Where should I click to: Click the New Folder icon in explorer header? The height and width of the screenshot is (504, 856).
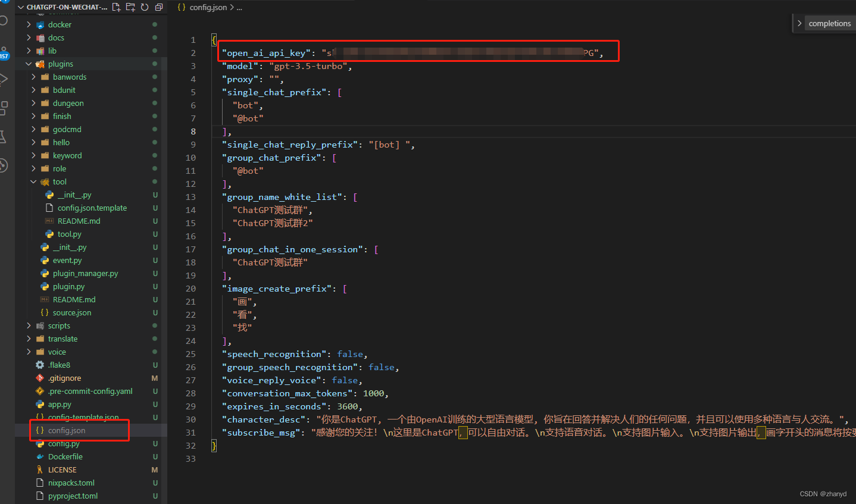[x=130, y=7]
